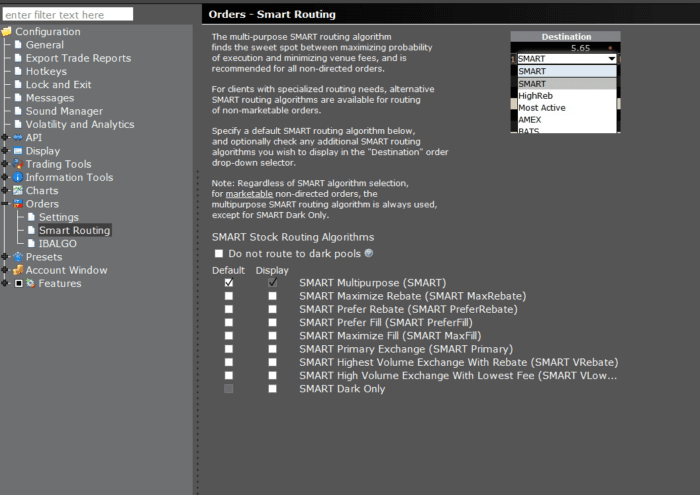This screenshot has height=495, width=700.
Task: Expand the Presets tree node
Action: [5, 257]
